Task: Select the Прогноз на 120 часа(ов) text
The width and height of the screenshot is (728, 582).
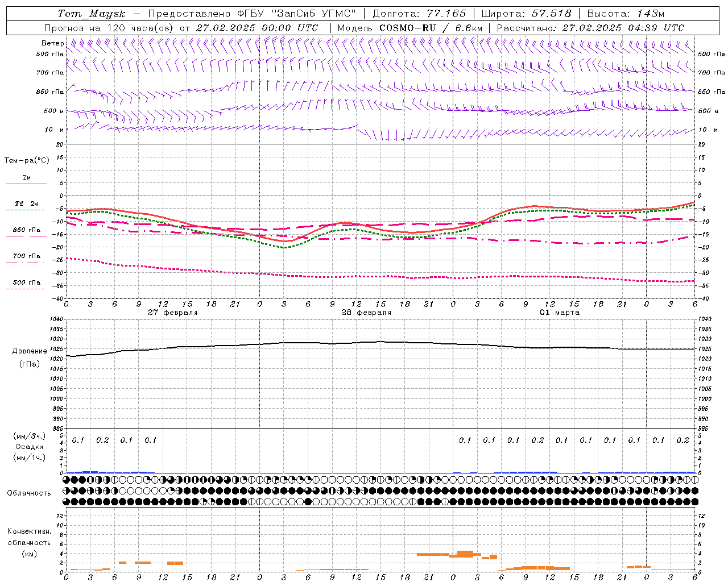Action: click(109, 28)
